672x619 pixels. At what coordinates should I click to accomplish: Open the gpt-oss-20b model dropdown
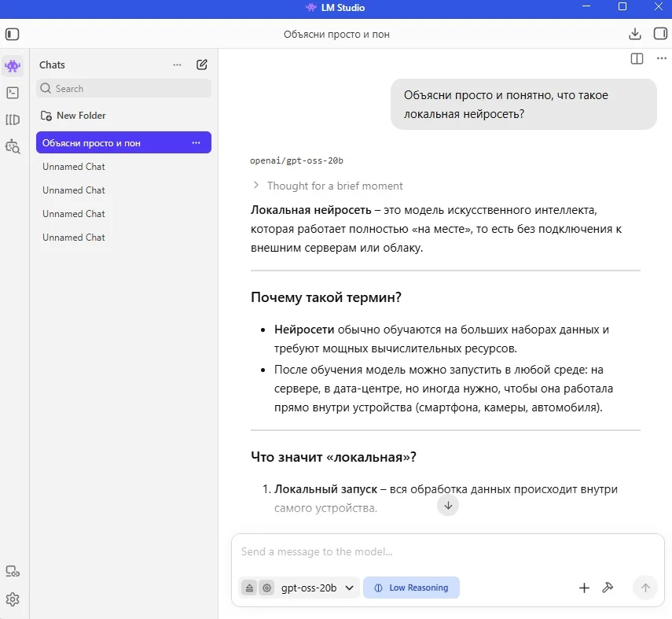(317, 588)
